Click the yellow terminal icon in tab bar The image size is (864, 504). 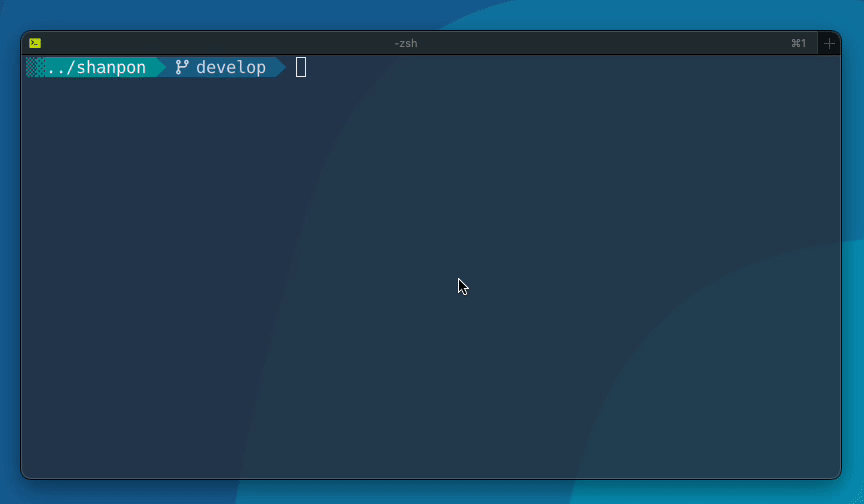35,43
